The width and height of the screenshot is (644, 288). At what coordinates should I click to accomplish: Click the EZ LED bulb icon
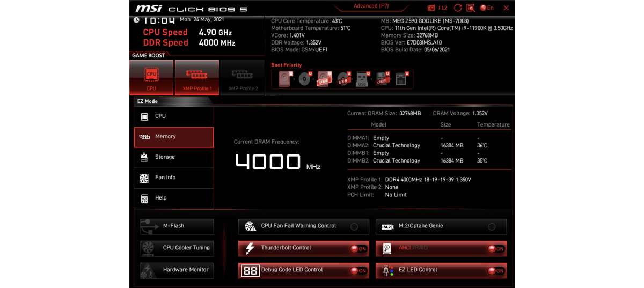387,271
